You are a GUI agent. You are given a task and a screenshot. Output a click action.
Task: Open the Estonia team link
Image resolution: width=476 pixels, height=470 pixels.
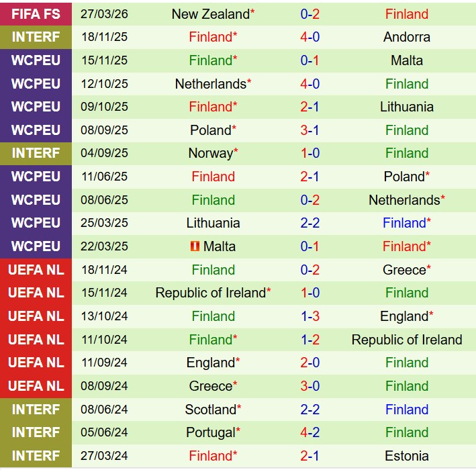(x=407, y=456)
